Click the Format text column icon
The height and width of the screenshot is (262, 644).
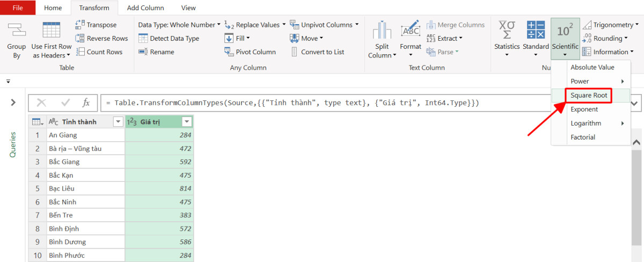pyautogui.click(x=411, y=30)
